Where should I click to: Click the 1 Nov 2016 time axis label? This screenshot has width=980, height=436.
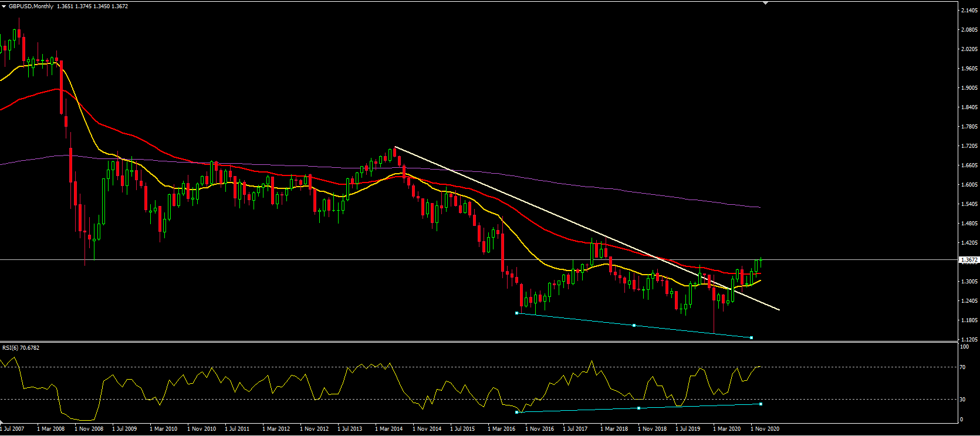click(x=539, y=429)
